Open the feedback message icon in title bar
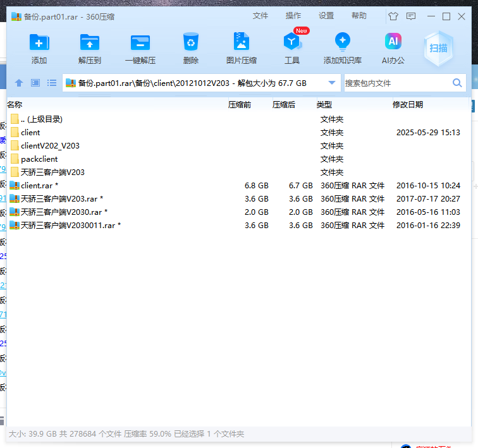478x448 pixels. pos(411,16)
